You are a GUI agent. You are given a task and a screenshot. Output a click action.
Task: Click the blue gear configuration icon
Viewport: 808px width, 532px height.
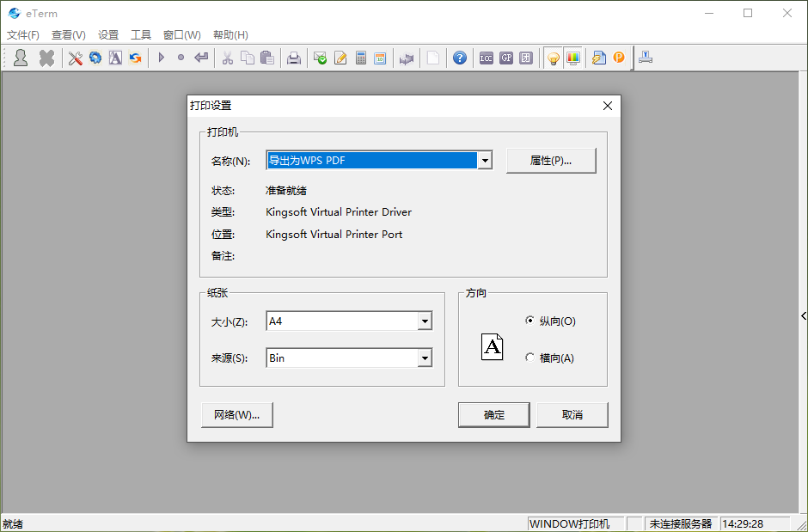coord(95,58)
